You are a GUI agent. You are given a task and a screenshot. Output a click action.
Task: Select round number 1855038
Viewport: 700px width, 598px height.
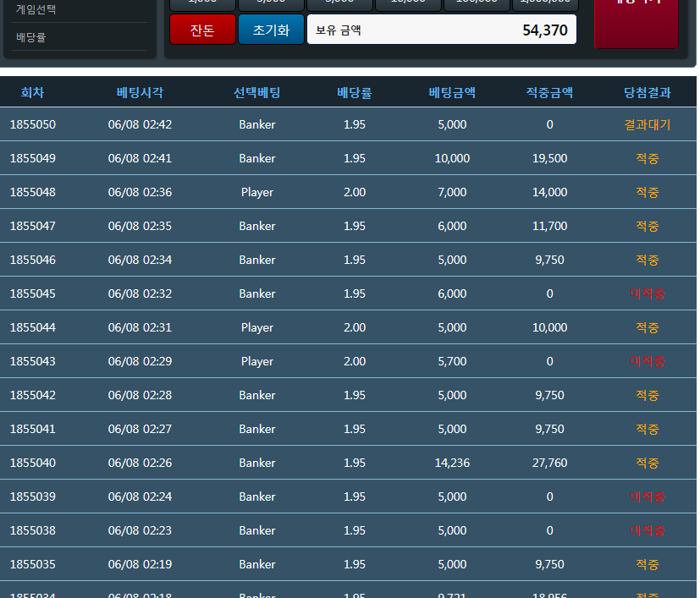33,530
